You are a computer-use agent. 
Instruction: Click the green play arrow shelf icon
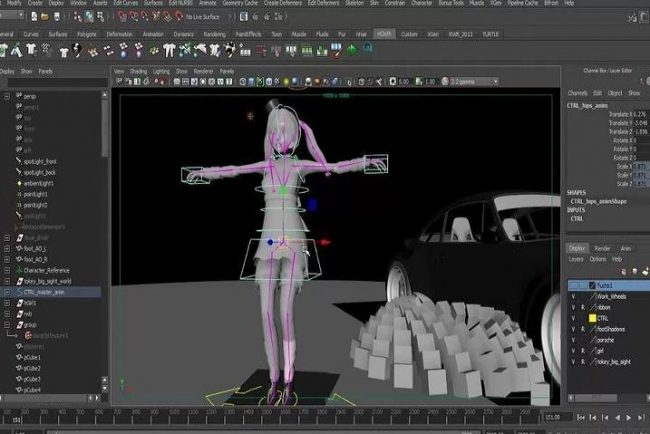352,50
